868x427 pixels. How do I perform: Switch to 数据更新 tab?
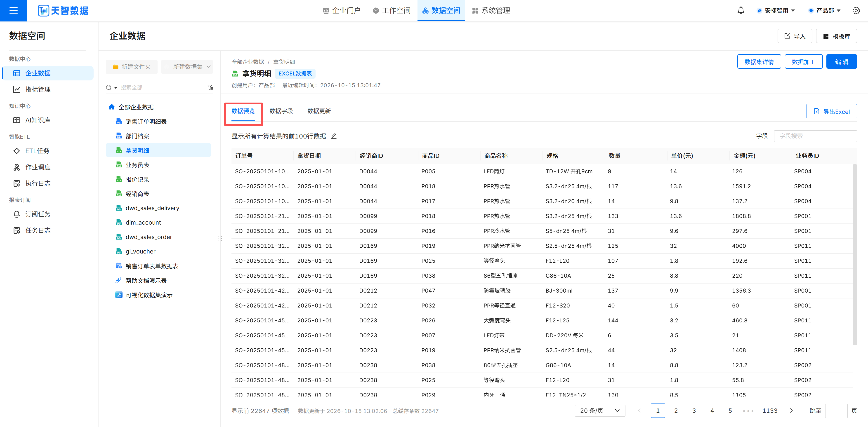(319, 111)
